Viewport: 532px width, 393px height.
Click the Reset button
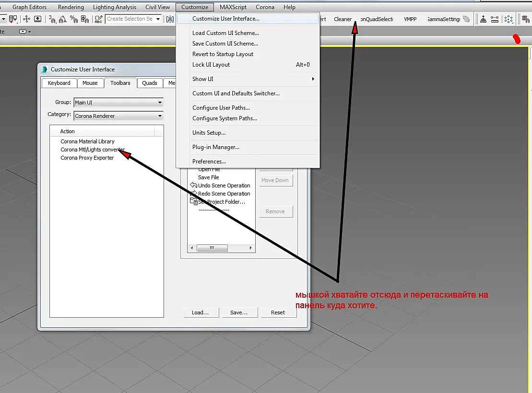(278, 312)
